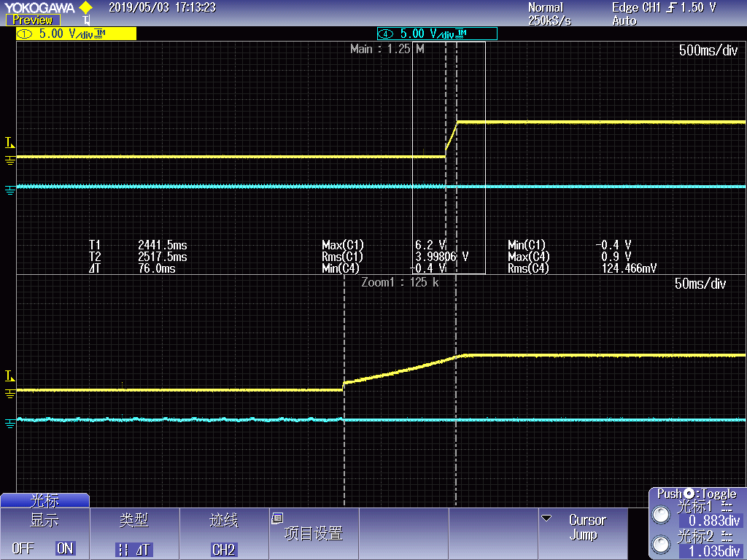
Task: Click the 光标1 dashed-line style icon
Action: click(x=727, y=507)
